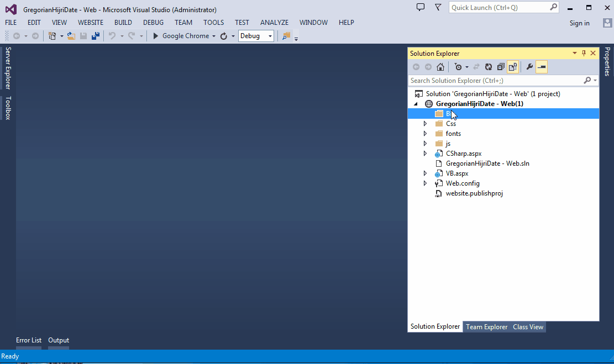Select the GregorianHijriDate - Web.sln file

click(487, 163)
